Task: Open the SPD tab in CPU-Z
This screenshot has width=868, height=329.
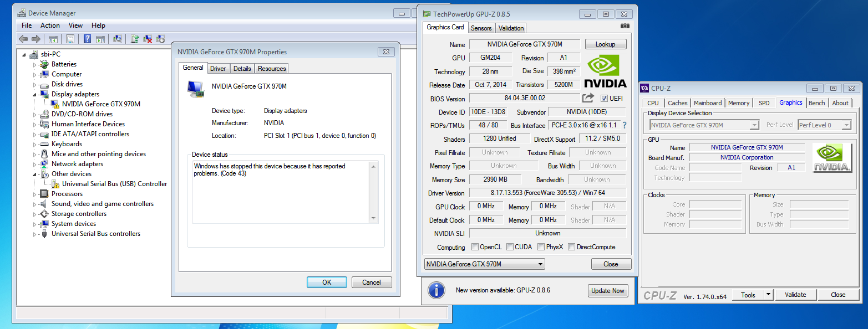Action: click(x=764, y=103)
